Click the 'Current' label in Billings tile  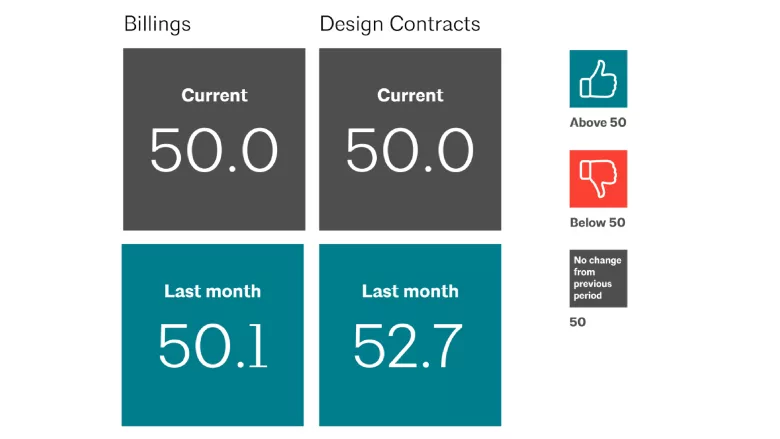tap(214, 95)
